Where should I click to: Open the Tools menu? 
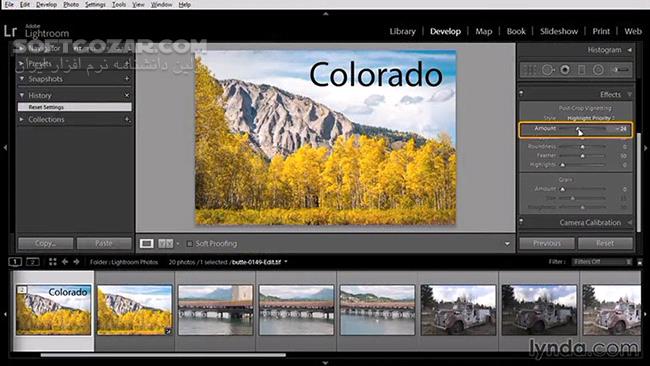[x=119, y=5]
